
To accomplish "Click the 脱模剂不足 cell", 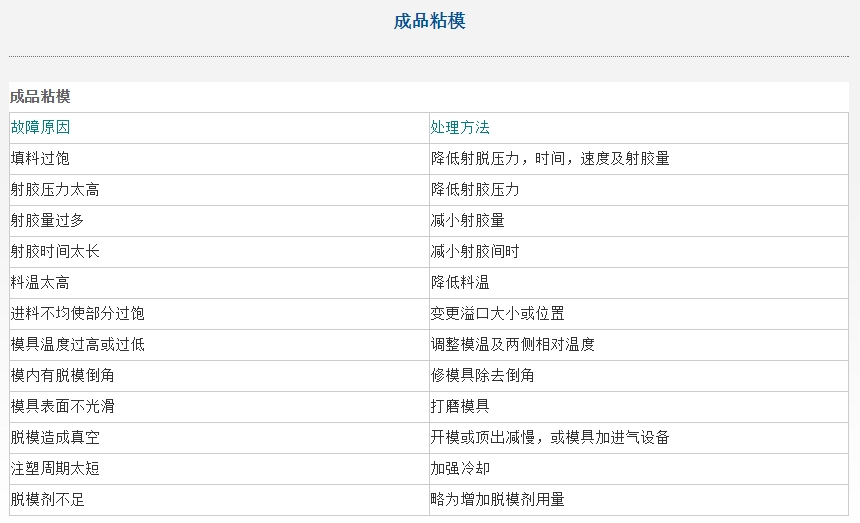I will pos(219,499).
